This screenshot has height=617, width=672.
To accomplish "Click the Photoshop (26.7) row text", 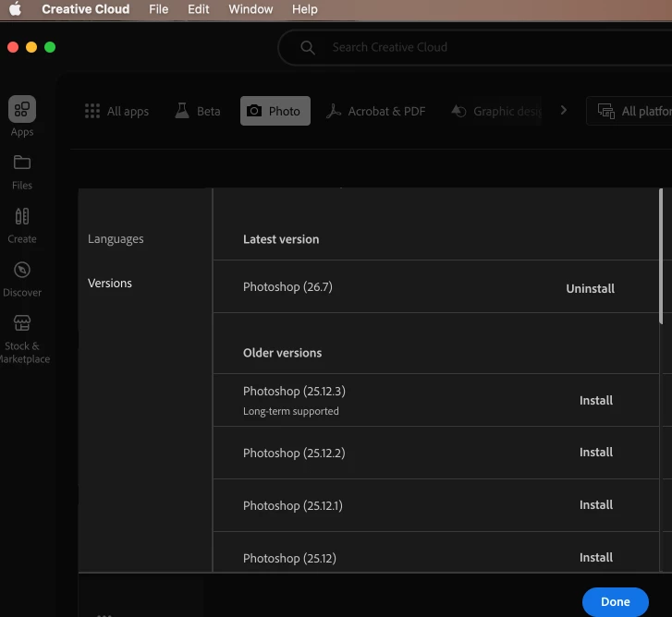I will click(287, 287).
